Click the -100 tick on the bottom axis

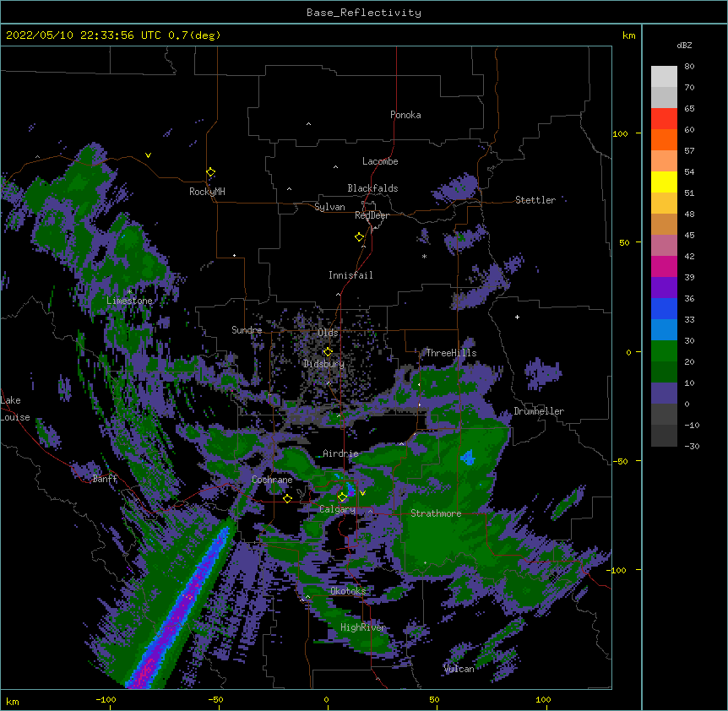106,699
